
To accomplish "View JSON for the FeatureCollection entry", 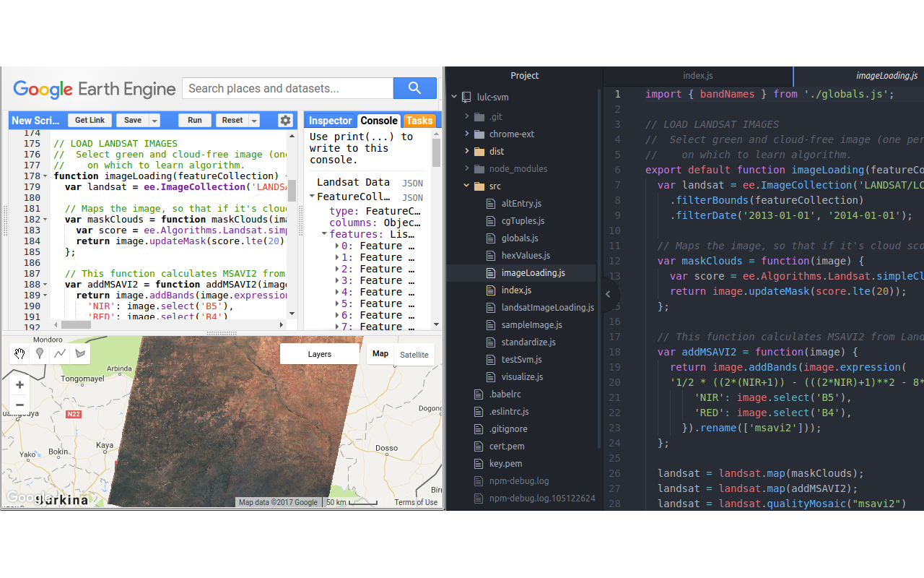I will pos(412,198).
